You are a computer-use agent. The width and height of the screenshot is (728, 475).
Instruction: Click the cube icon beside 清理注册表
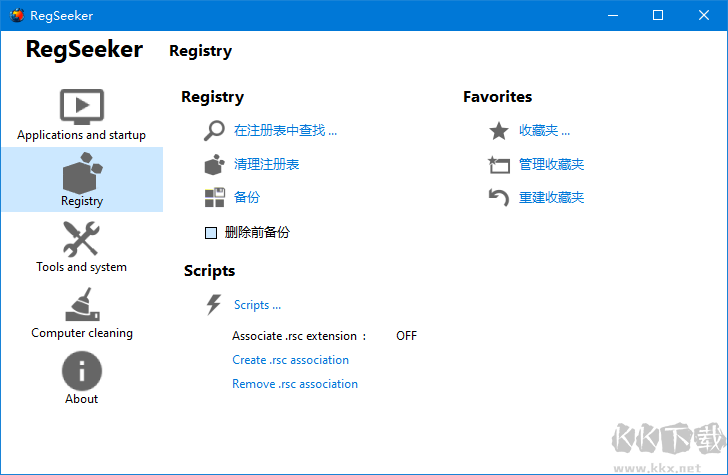coord(214,164)
